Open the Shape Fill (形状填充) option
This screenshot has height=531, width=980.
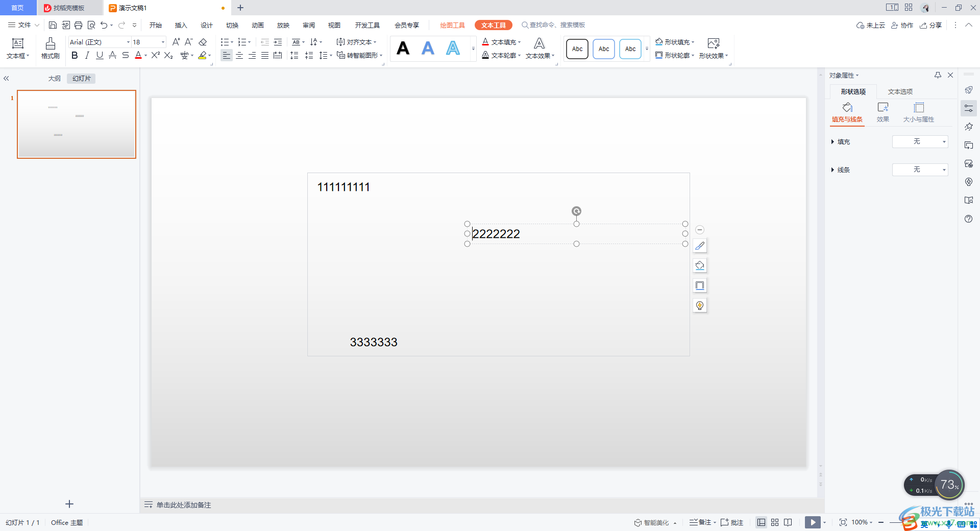pyautogui.click(x=675, y=42)
